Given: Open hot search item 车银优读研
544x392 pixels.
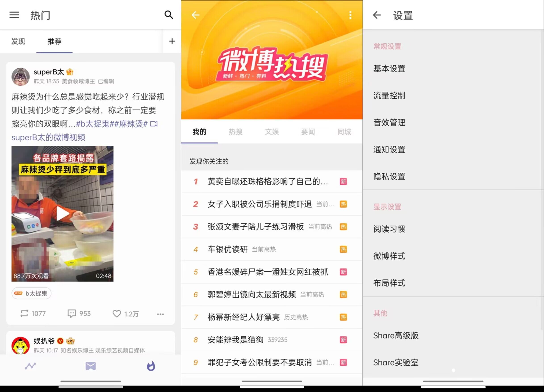Looking at the screenshot, I should [x=228, y=249].
